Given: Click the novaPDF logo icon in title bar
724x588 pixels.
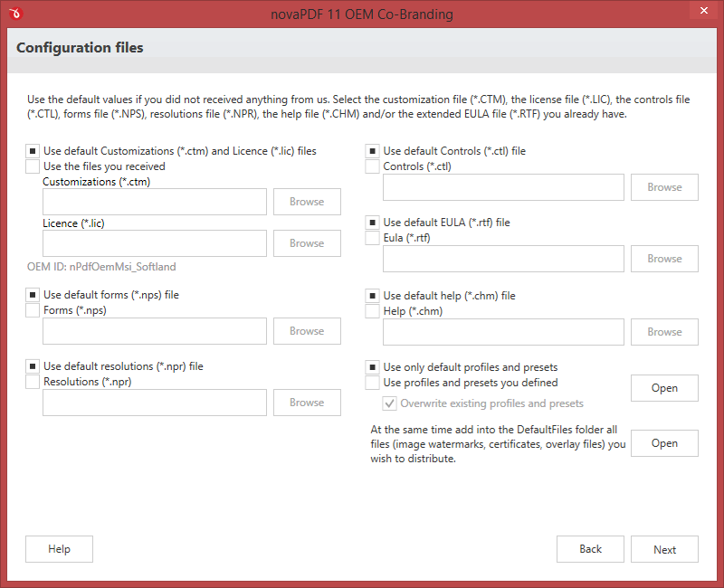Looking at the screenshot, I should click(15, 14).
